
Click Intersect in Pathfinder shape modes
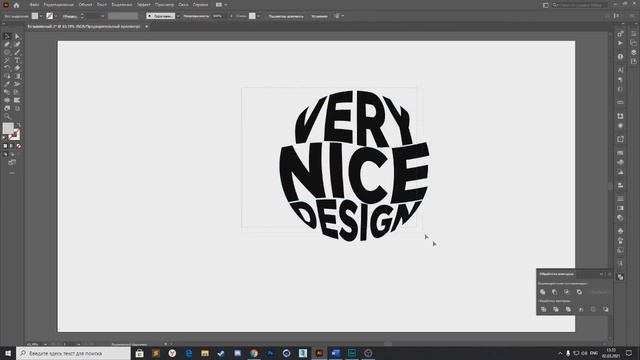click(x=567, y=292)
